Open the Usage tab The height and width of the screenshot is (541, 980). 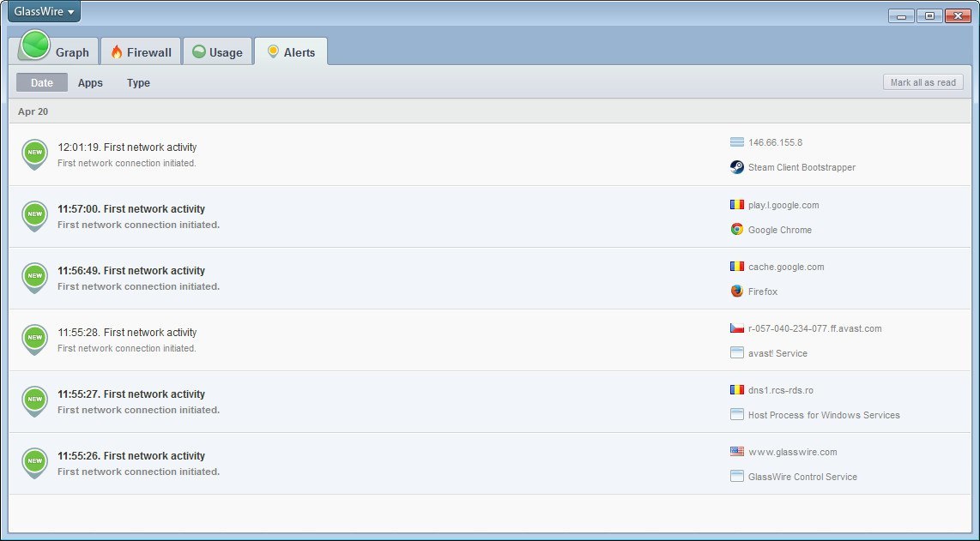pos(217,51)
